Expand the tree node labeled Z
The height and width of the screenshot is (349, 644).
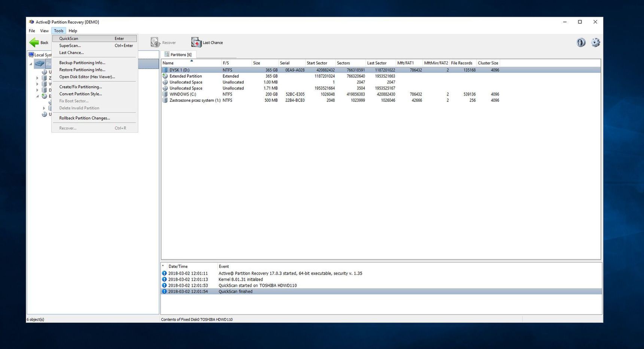37,78
